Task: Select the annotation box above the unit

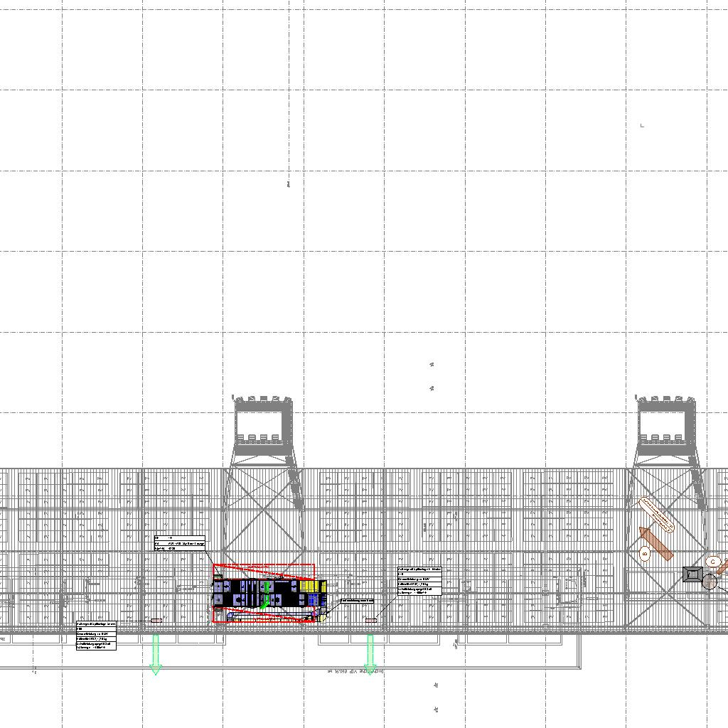Action: 179,543
